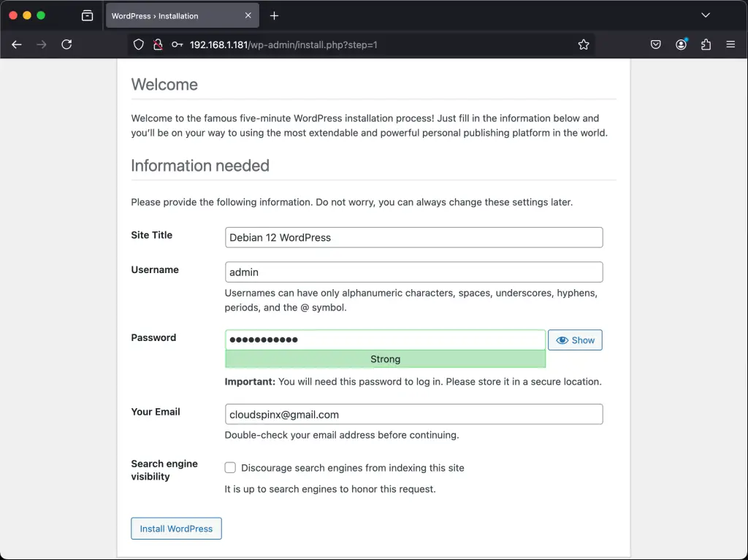Click inside the Site Title input field
The height and width of the screenshot is (560, 748).
[x=413, y=237]
